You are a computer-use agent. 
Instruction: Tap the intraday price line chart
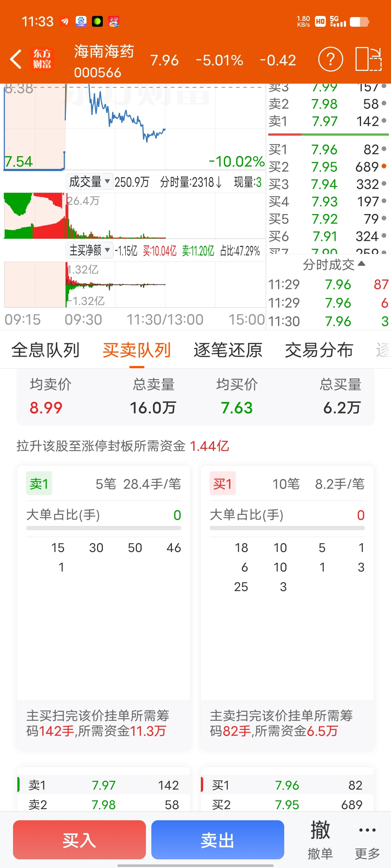click(135, 127)
